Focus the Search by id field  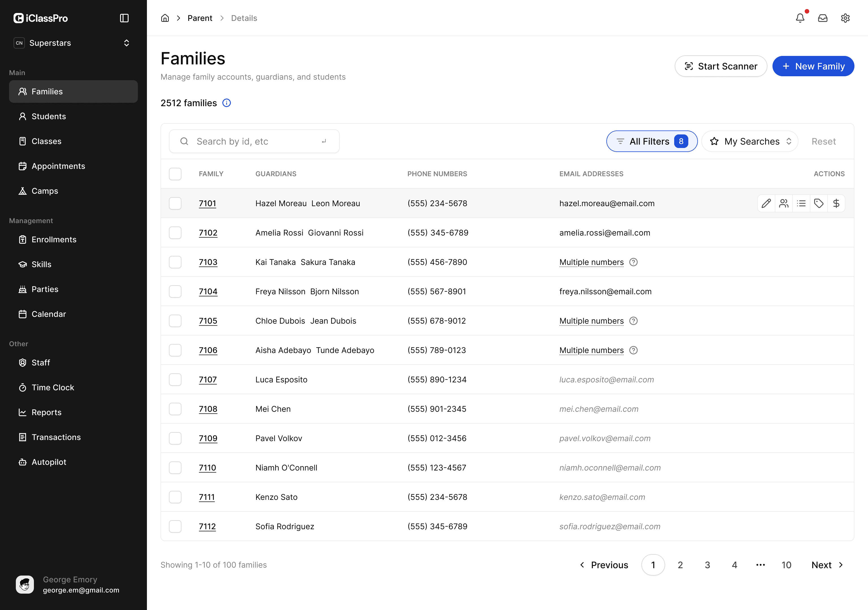pyautogui.click(x=254, y=141)
